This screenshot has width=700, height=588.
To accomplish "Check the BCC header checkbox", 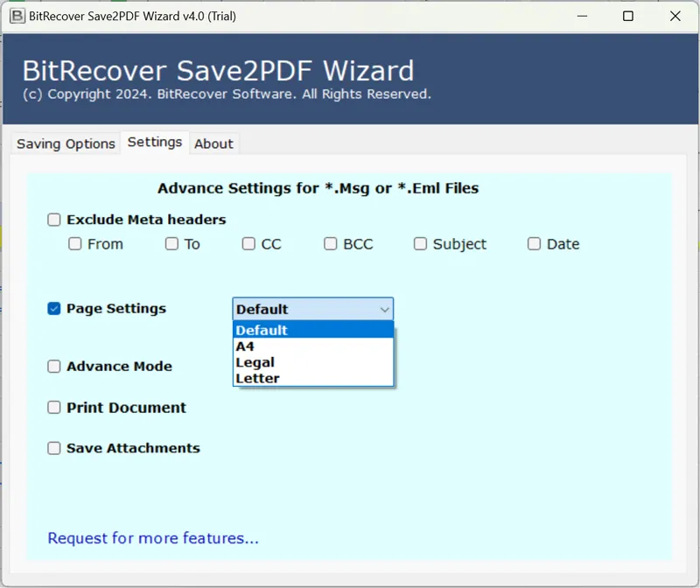I will click(x=331, y=244).
